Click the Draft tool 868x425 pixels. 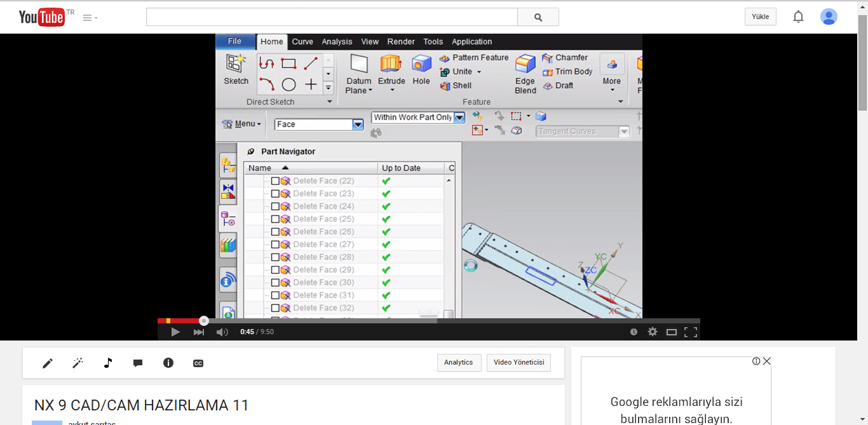click(x=558, y=86)
